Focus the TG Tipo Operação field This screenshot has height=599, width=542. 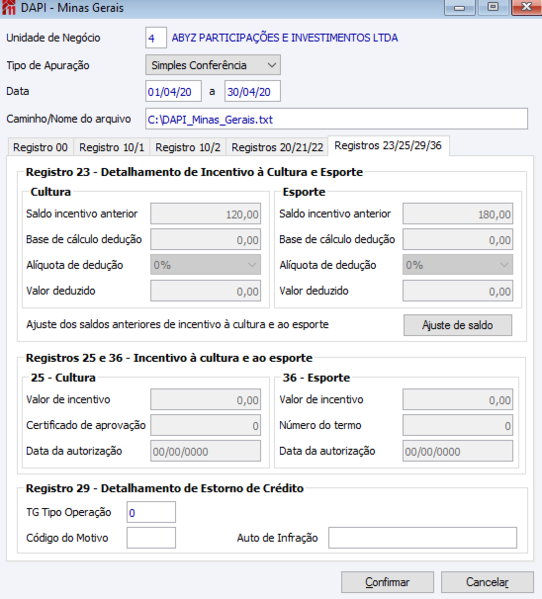point(151,512)
